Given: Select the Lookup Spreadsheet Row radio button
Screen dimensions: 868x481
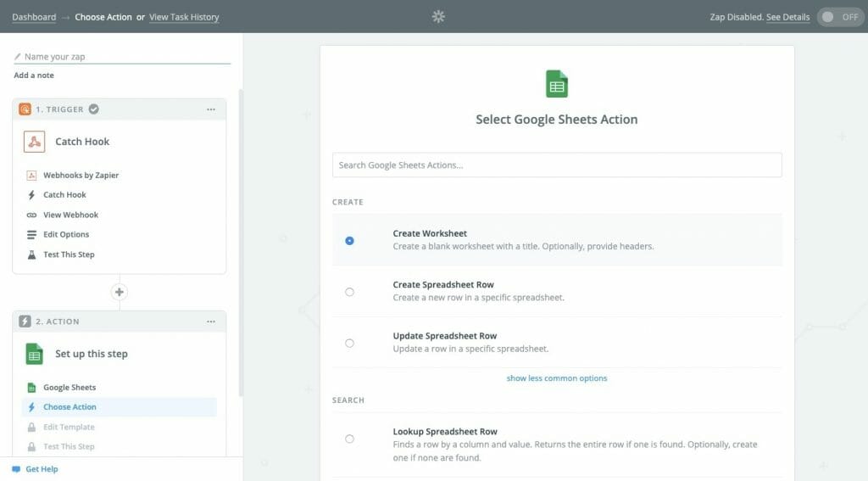Looking at the screenshot, I should [x=349, y=439].
